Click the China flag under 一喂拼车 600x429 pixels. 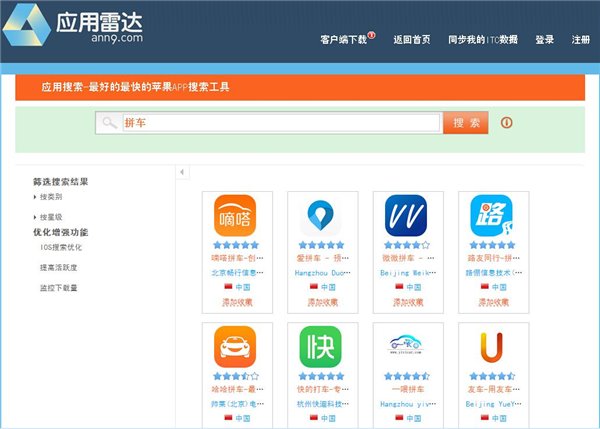coord(399,418)
